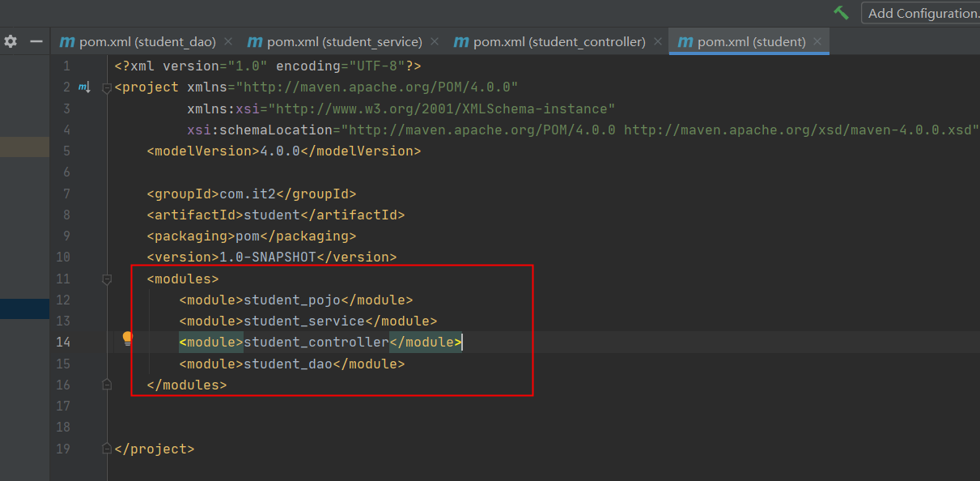Click the student_service module text in editor
The image size is (980, 481).
304,321
